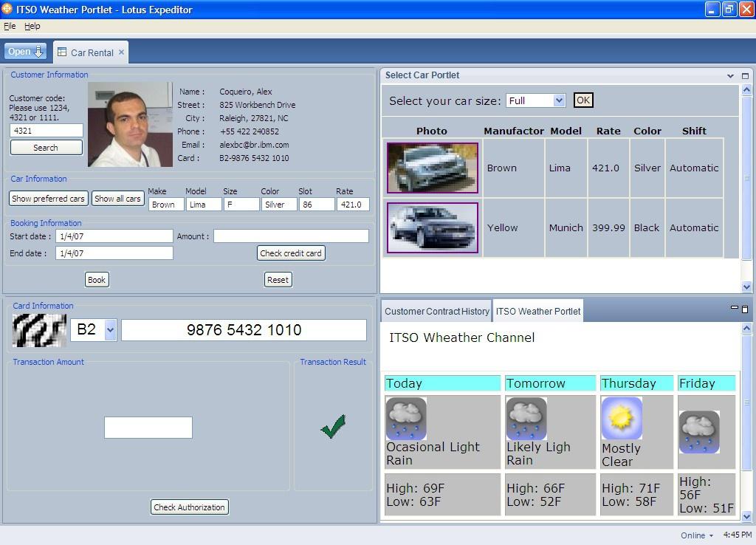
Task: Click up arrow on weather portlet scrollbar
Action: [746, 328]
